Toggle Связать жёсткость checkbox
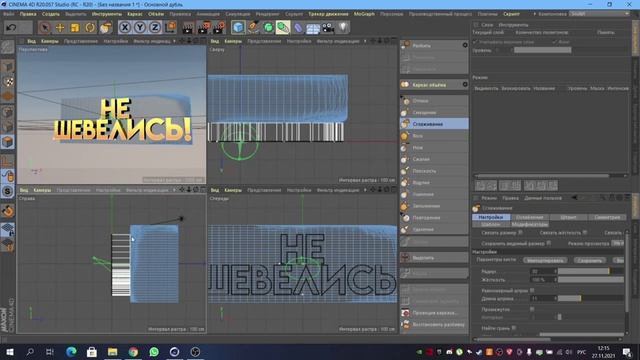 click(585, 233)
